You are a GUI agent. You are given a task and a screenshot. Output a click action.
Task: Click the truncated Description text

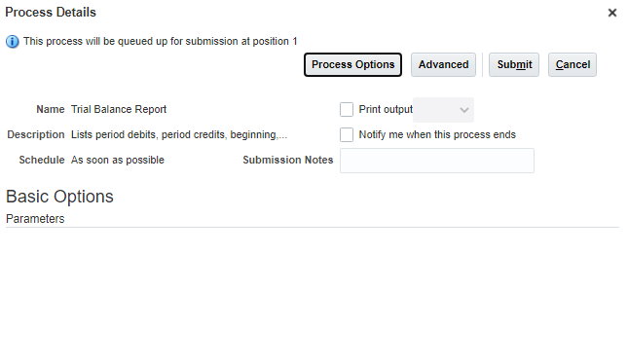point(179,134)
